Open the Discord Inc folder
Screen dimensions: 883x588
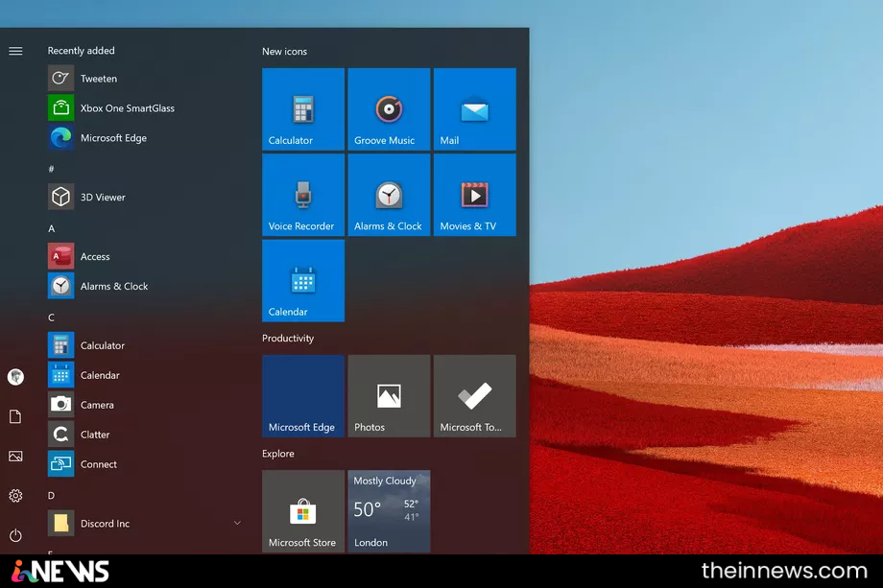coord(89,524)
